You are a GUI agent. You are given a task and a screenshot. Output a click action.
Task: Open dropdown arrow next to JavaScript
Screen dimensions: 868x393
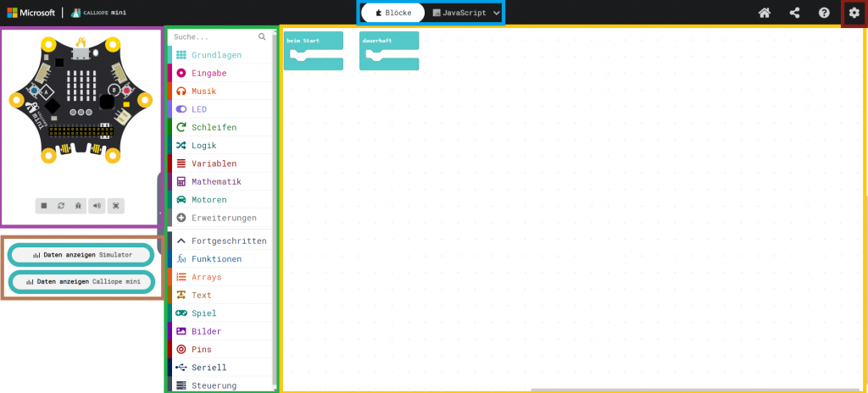tap(497, 13)
